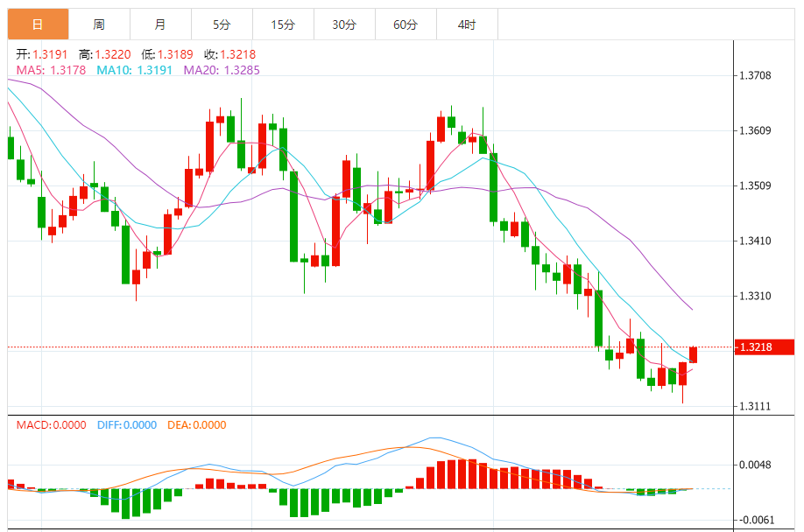Click the latest red candlestick at far right
804x532 pixels.
click(694, 354)
